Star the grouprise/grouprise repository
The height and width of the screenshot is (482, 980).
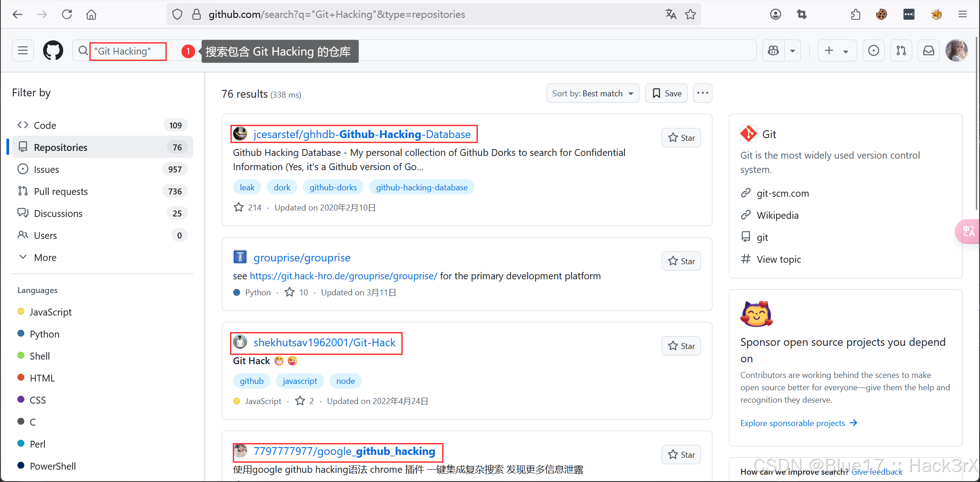pos(681,261)
